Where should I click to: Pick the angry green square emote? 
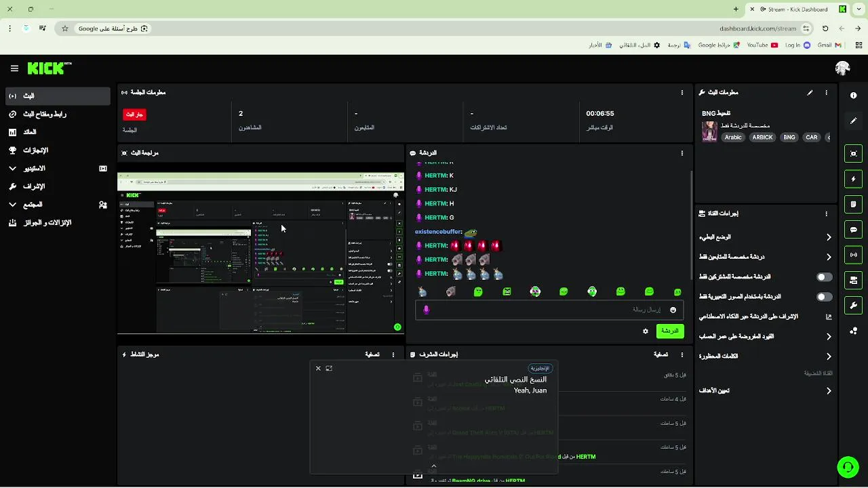tap(507, 291)
